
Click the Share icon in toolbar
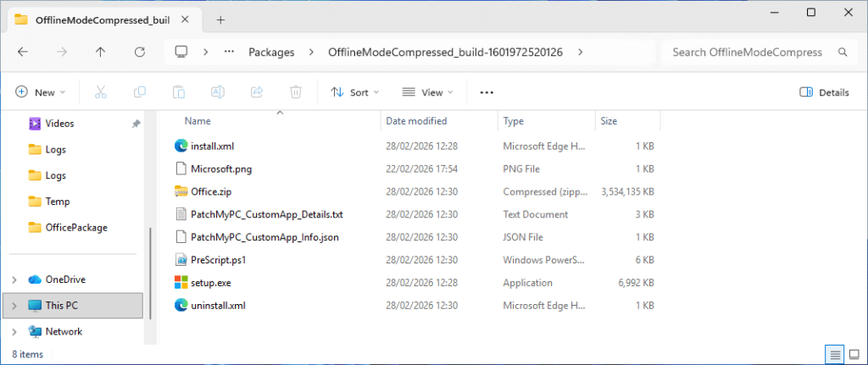pos(257,92)
